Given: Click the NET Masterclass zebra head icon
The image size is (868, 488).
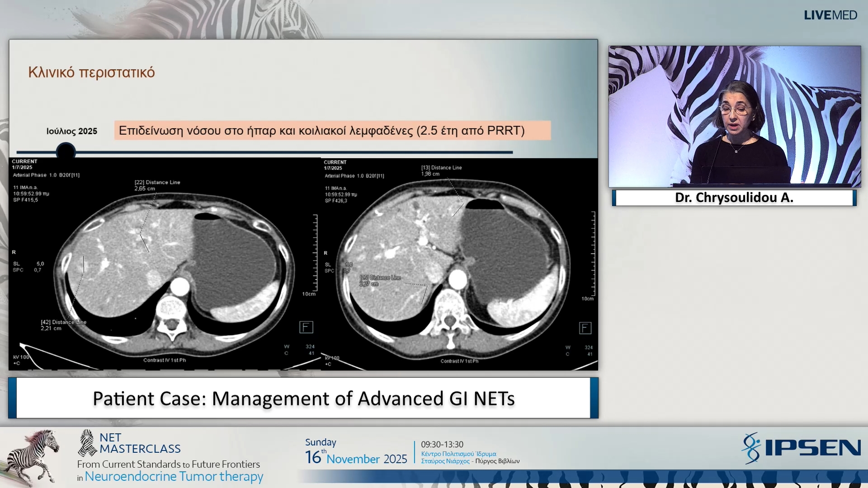Looking at the screenshot, I should [87, 442].
